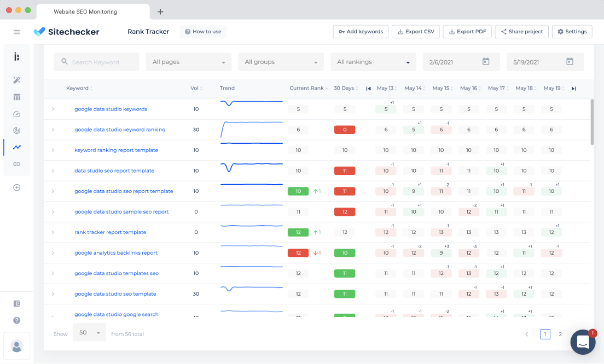604x364 pixels.
Task: Go to page 2 of results
Action: [x=560, y=334]
